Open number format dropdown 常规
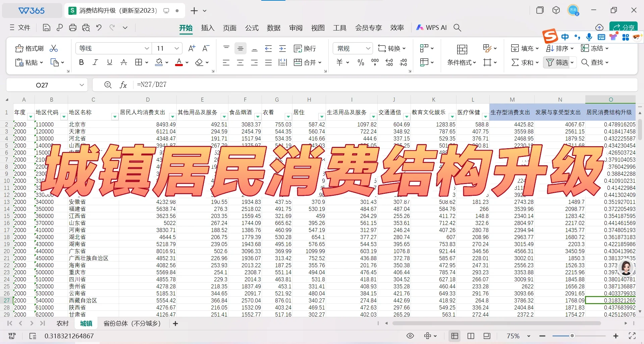This screenshot has width=644, height=344. tap(368, 48)
